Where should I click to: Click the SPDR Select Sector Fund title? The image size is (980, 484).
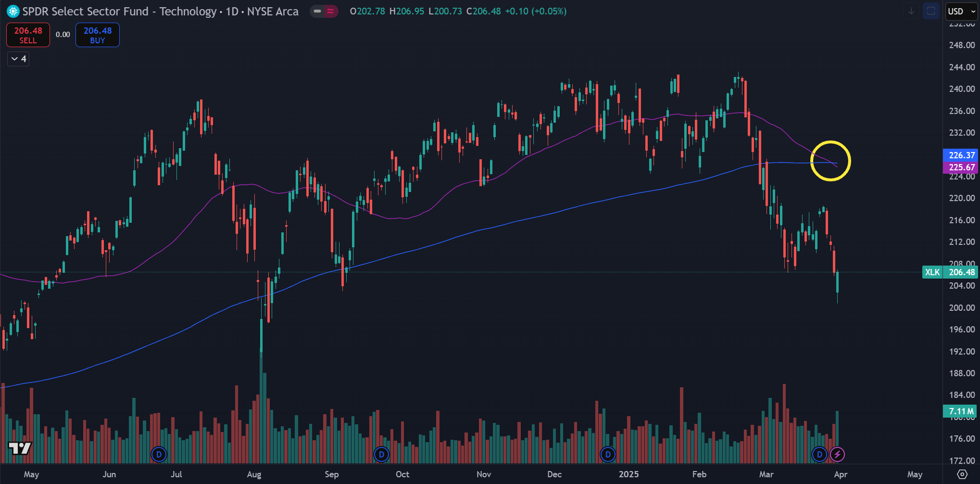click(x=86, y=11)
